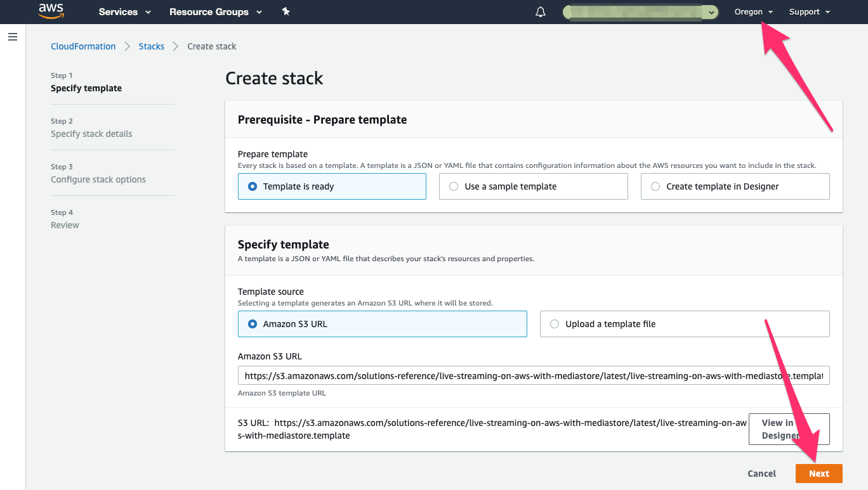Choose Upload a template file option

[685, 324]
